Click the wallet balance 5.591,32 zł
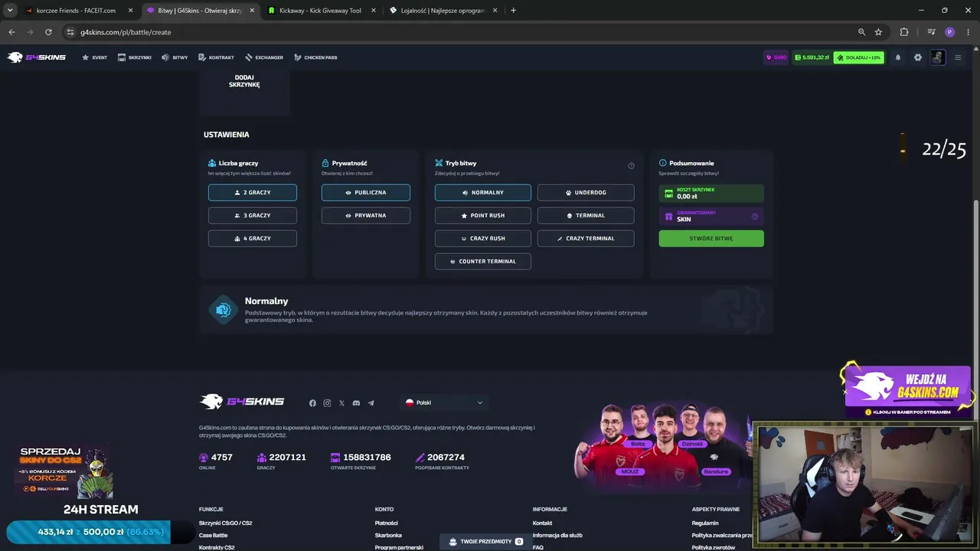Image resolution: width=980 pixels, height=551 pixels. (x=812, y=57)
